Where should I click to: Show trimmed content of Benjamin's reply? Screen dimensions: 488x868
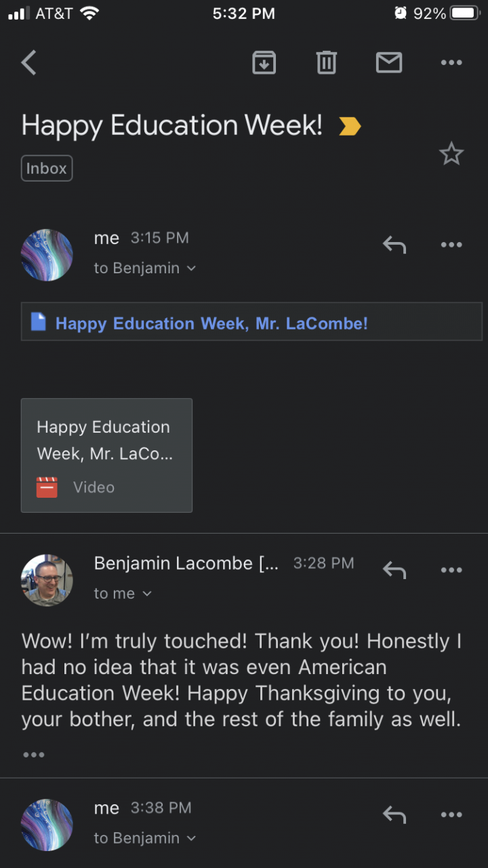33,755
